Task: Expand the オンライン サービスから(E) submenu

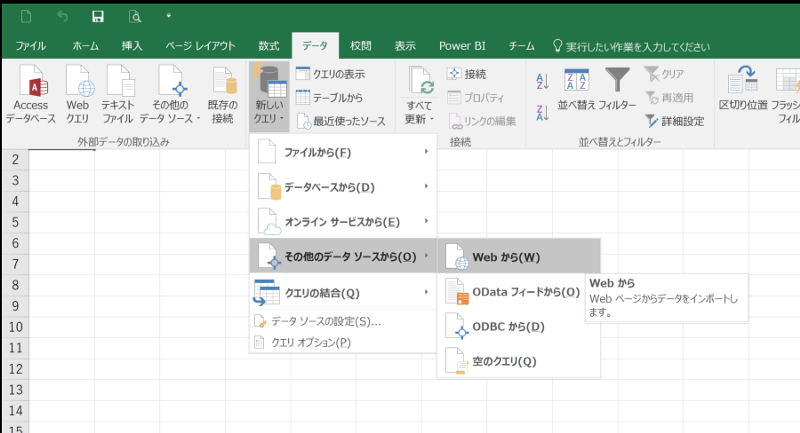Action: (x=342, y=221)
